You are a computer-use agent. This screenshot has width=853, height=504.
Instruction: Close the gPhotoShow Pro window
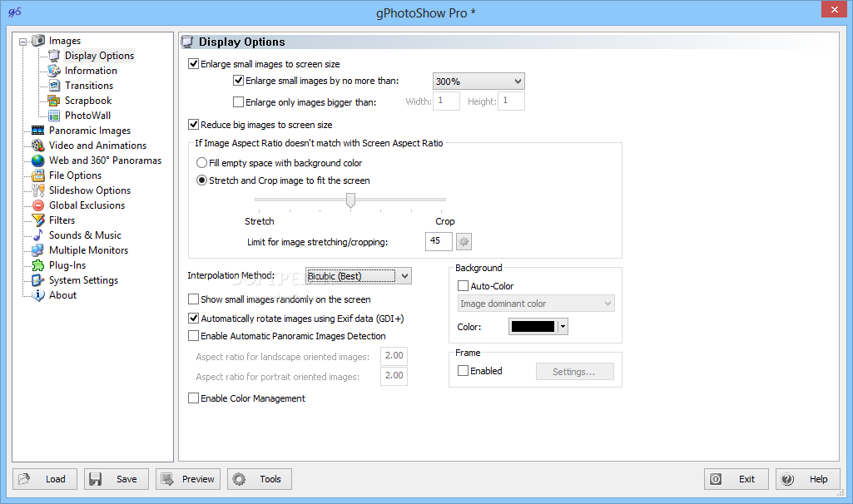[x=835, y=9]
